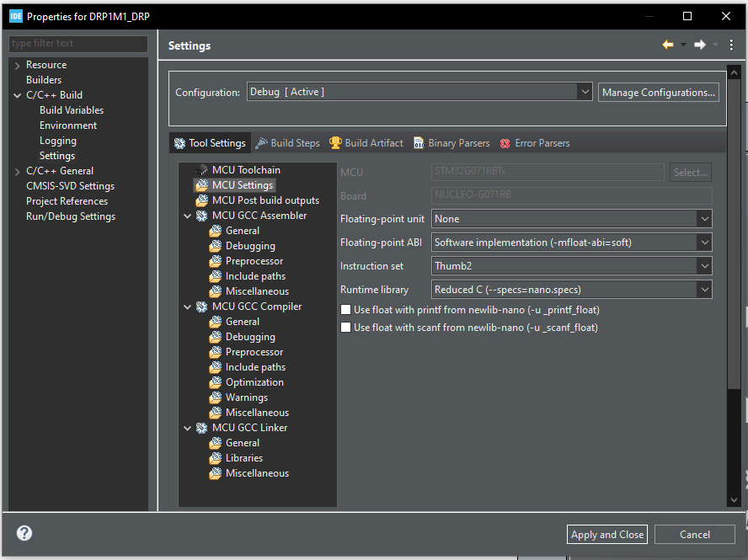Click the back navigation arrow icon
This screenshot has height=560, width=748.
coord(667,45)
